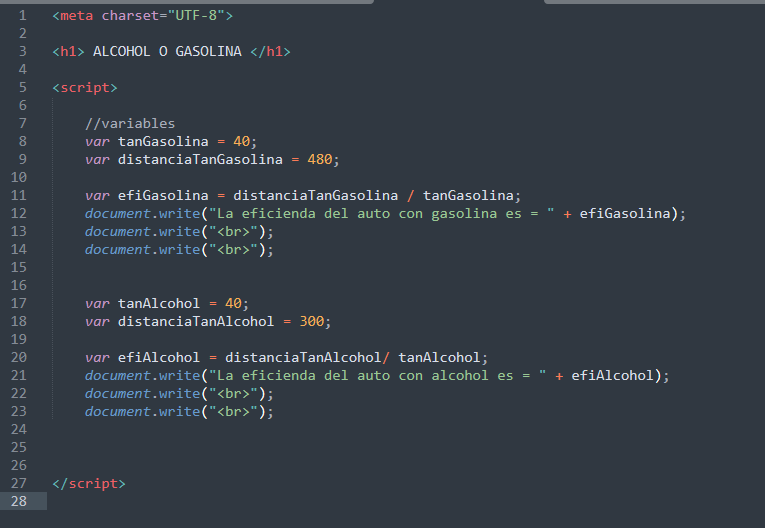Viewport: 765px width, 528px height.
Task: Click the value 480
Action: pos(320,160)
